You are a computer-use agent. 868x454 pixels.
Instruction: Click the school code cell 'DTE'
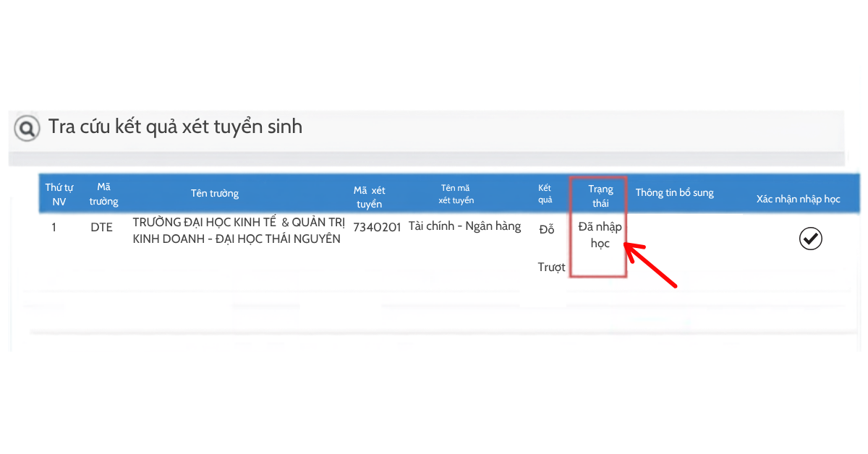click(x=102, y=227)
